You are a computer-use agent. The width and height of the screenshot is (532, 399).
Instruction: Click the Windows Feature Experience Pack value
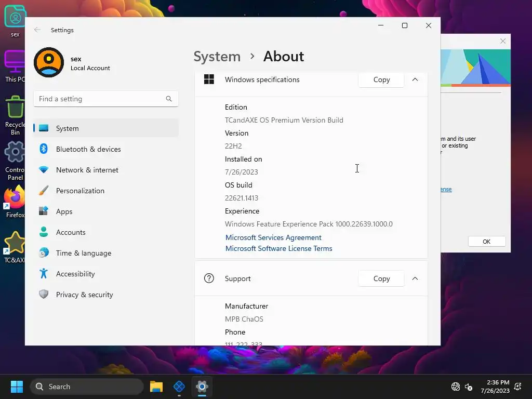point(309,224)
